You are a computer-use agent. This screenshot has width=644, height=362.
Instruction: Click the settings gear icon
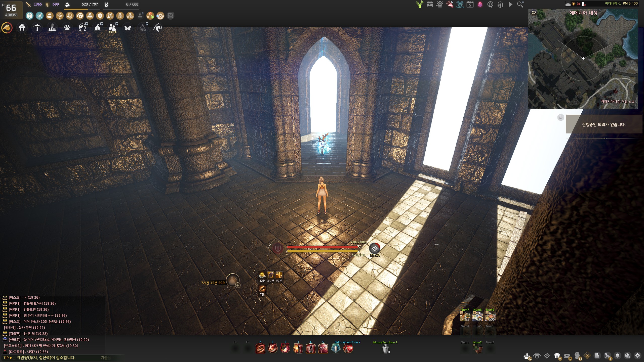tap(637, 355)
